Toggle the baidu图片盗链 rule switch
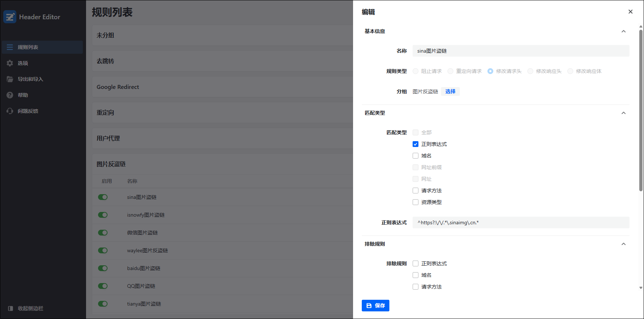 (103, 268)
